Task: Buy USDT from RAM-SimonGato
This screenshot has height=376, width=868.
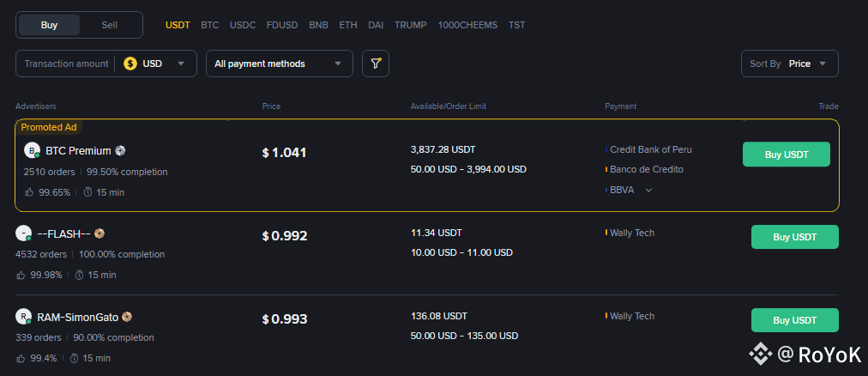Action: point(794,320)
